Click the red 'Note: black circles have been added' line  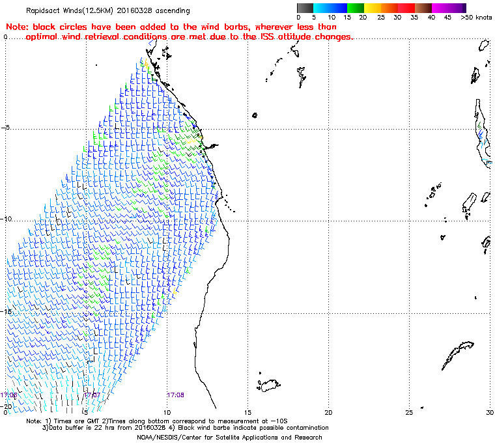pyautogui.click(x=171, y=27)
